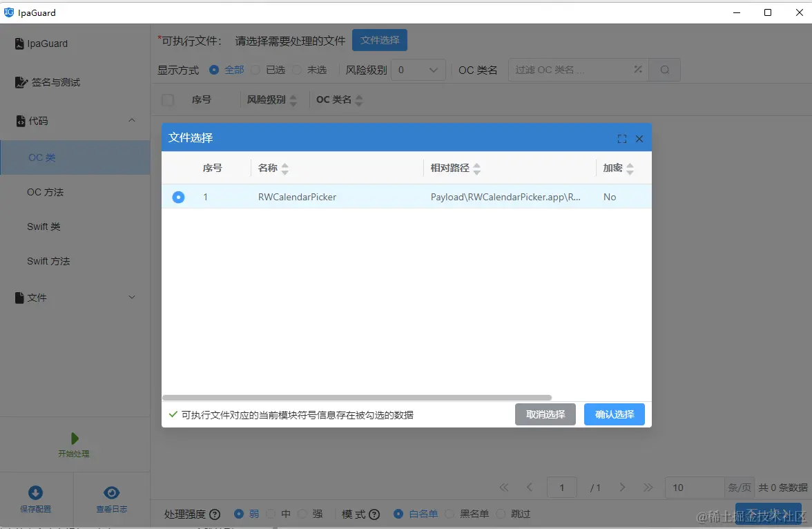Click the search magnifier in OC 类名 filter

[664, 69]
